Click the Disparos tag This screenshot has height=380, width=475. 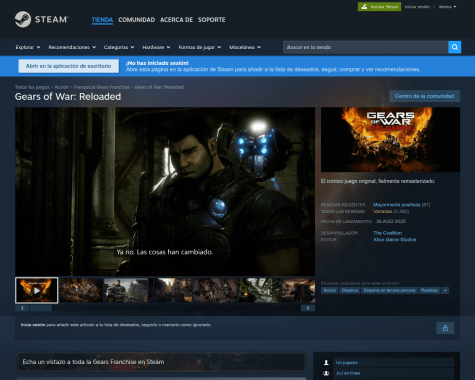tap(350, 290)
